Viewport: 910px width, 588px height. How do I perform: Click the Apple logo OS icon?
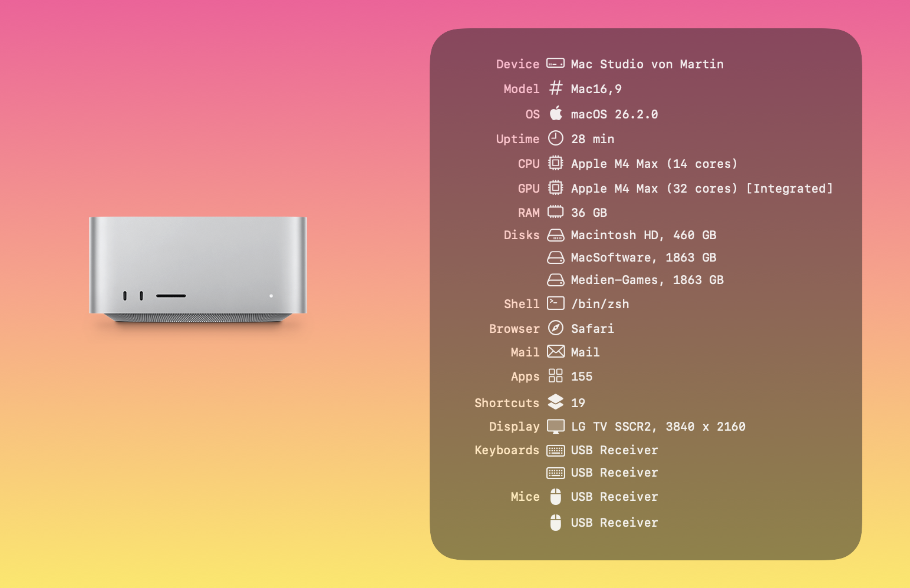(x=556, y=113)
